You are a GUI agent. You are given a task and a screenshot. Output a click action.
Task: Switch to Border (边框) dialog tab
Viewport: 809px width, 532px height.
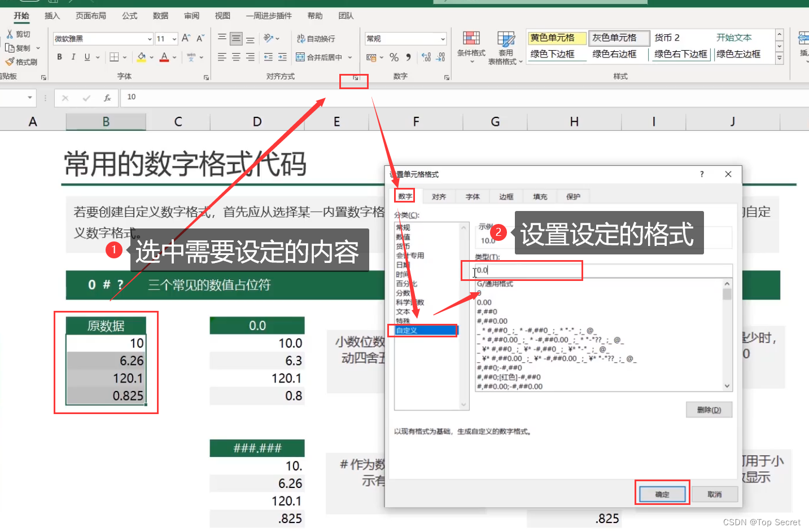pyautogui.click(x=506, y=196)
